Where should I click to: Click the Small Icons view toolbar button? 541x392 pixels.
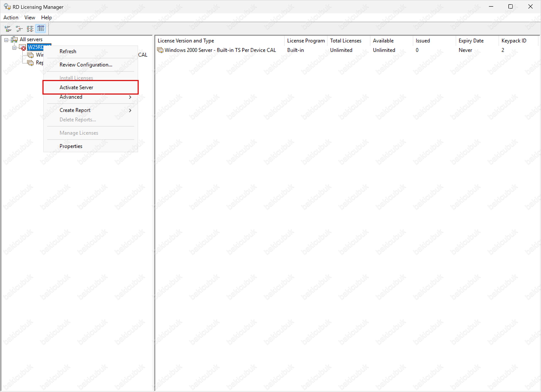[x=19, y=29]
